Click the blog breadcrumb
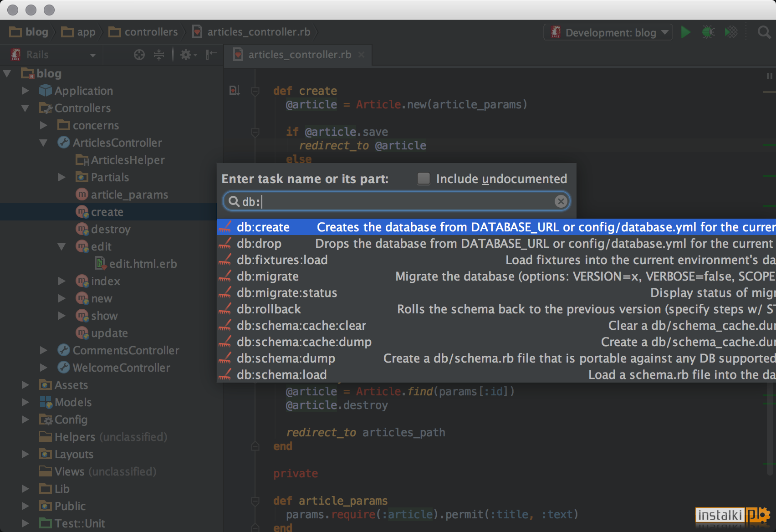The height and width of the screenshot is (532, 776). [29, 32]
